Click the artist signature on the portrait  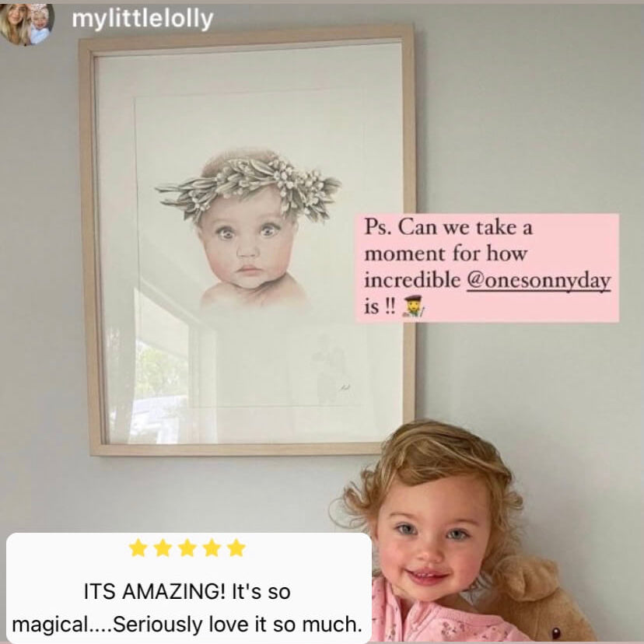click(343, 387)
